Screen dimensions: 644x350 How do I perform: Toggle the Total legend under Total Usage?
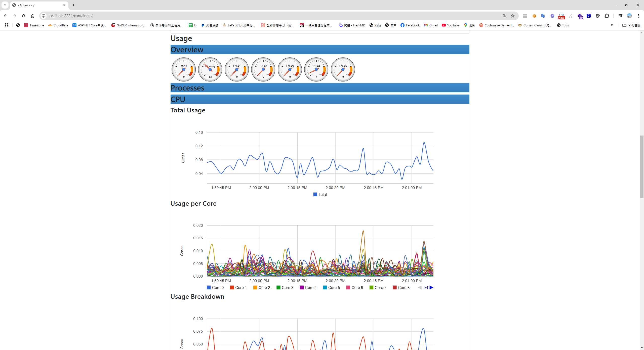point(320,194)
